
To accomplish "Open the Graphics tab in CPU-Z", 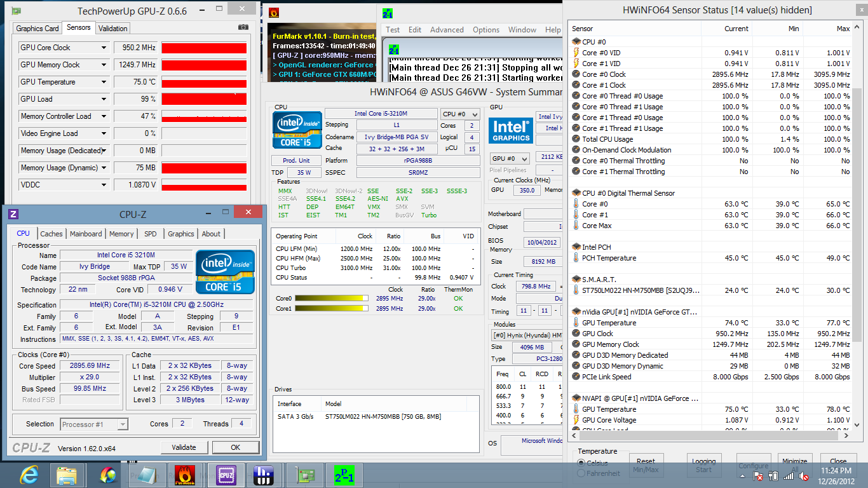I will pyautogui.click(x=180, y=234).
